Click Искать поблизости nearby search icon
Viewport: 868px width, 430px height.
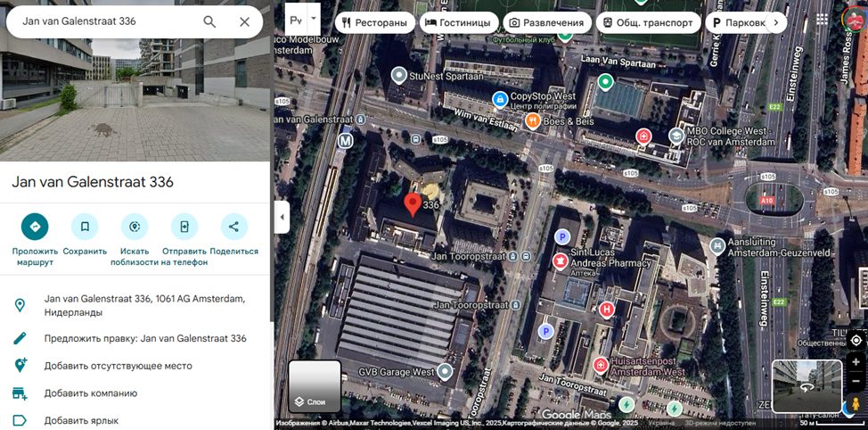tap(135, 227)
